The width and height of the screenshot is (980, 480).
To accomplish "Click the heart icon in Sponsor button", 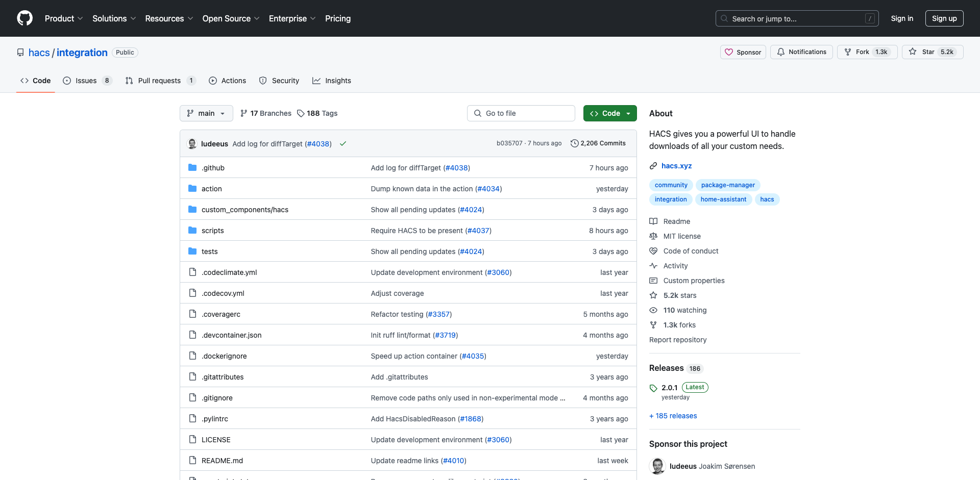I will pos(729,52).
